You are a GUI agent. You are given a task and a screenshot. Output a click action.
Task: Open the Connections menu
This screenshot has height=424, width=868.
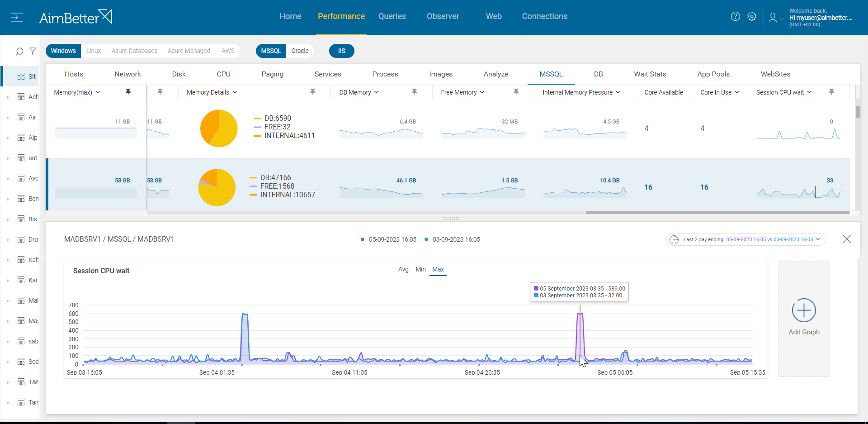(545, 16)
